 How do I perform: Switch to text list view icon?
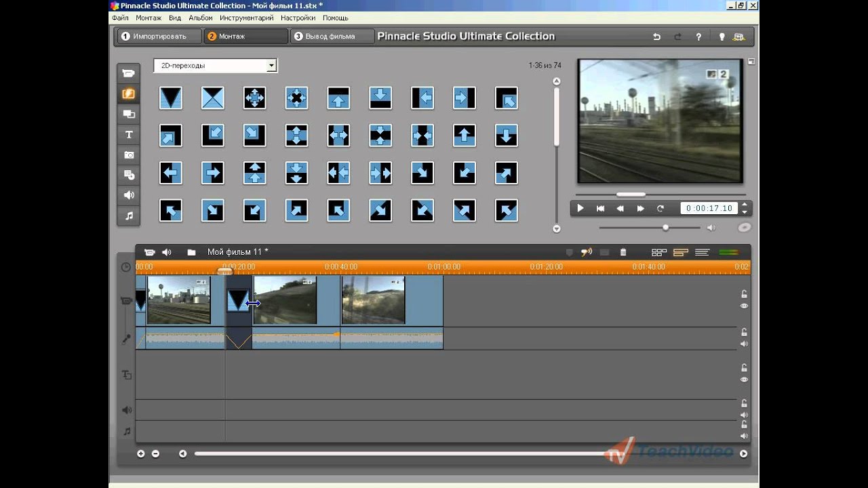point(703,252)
